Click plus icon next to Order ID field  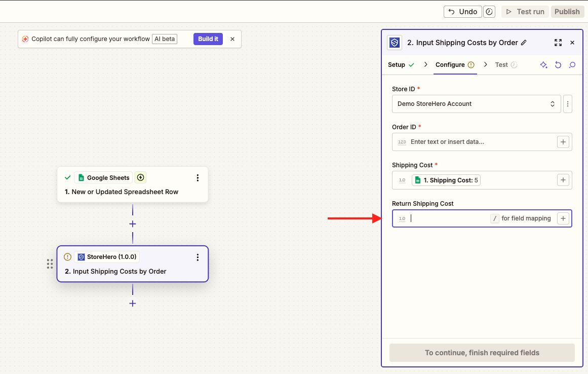coord(563,142)
